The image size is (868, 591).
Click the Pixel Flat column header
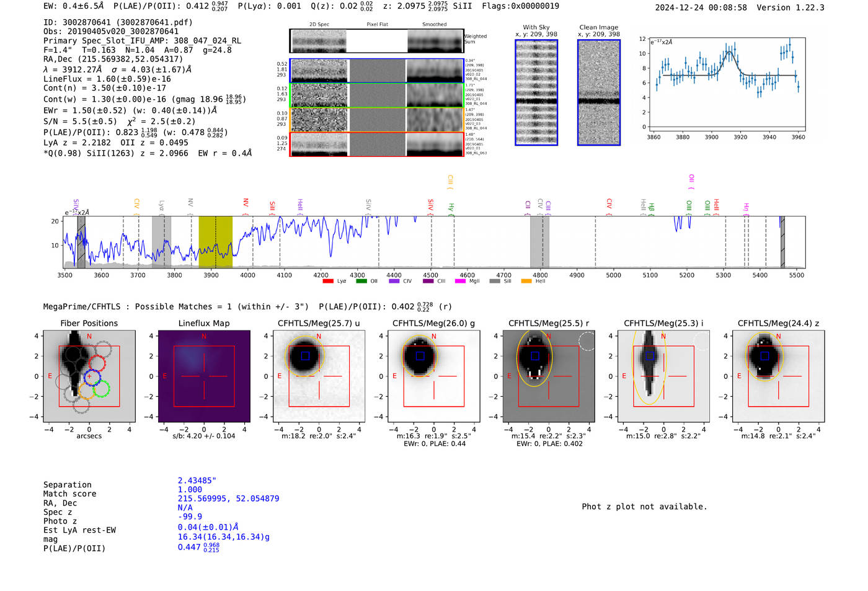[377, 25]
